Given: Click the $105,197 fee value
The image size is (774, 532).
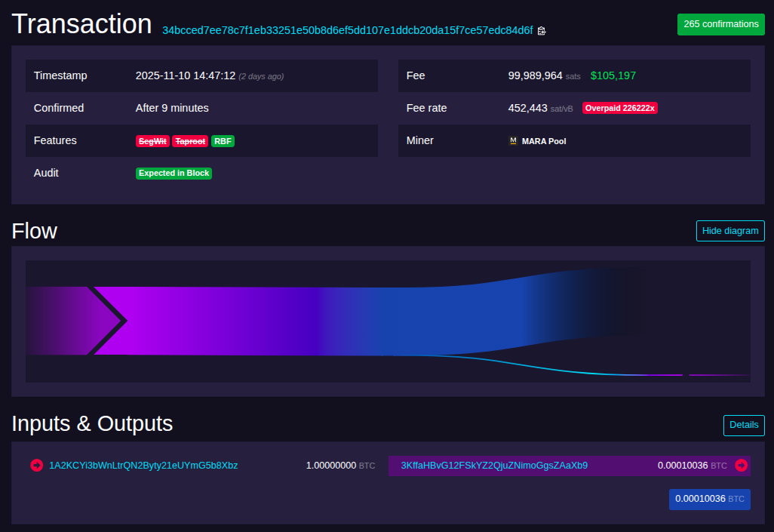Looking at the screenshot, I should [613, 75].
